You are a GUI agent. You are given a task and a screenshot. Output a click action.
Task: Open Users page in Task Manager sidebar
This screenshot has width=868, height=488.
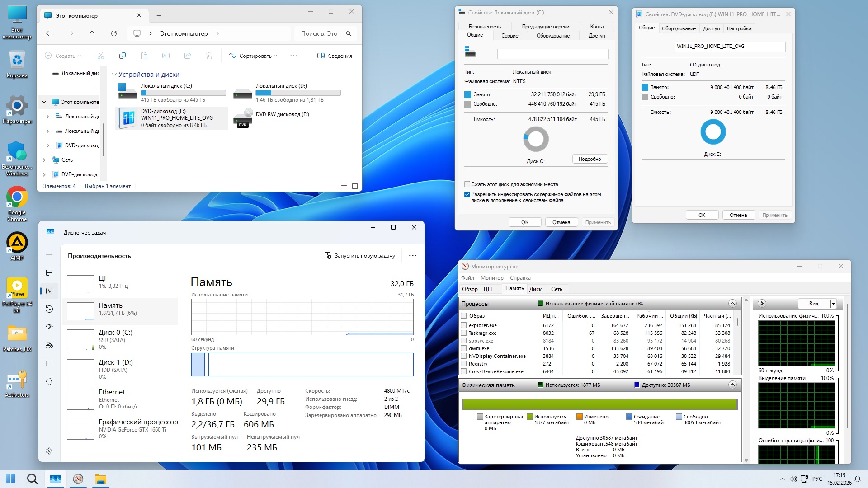tap(49, 345)
